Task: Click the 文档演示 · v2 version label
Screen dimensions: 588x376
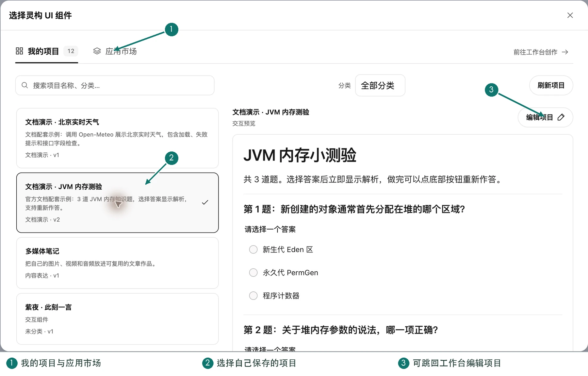Action: click(42, 219)
